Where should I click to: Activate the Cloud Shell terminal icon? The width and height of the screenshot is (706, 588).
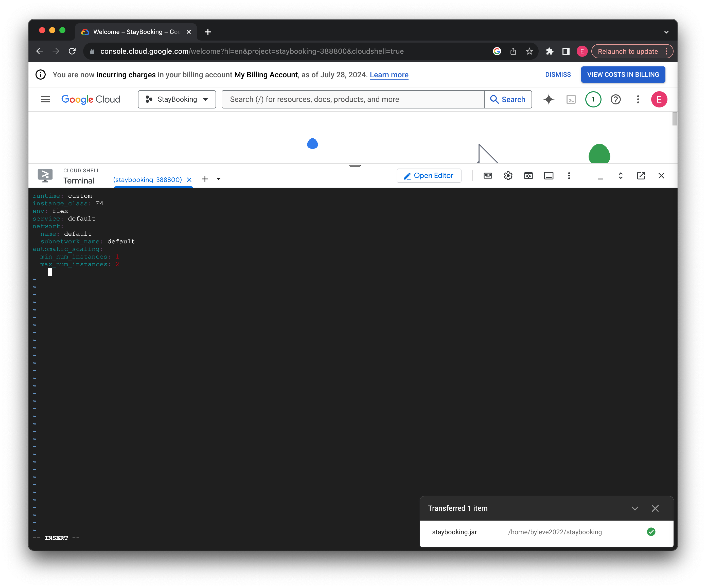571,99
